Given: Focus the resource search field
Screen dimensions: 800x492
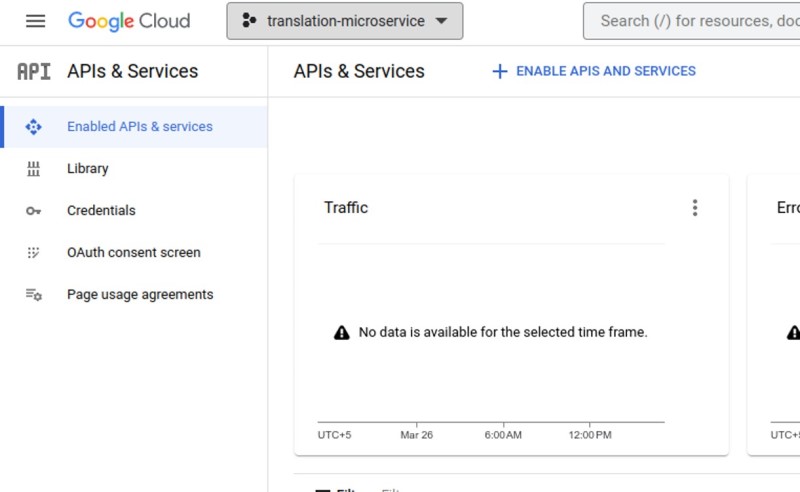Looking at the screenshot, I should (x=691, y=21).
